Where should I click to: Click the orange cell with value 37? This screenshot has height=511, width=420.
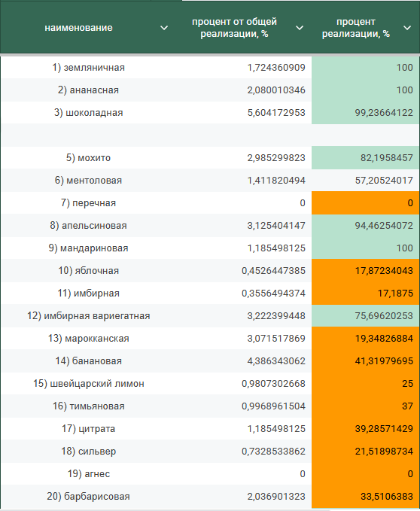click(x=365, y=406)
